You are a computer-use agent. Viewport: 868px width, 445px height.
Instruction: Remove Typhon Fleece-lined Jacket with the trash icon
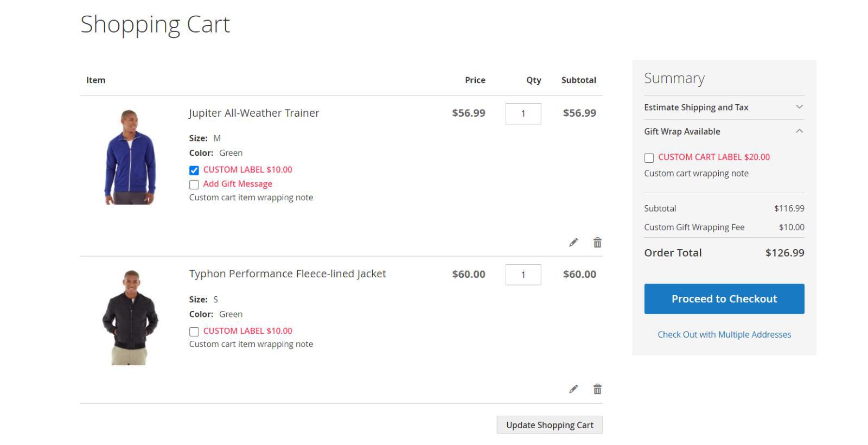click(597, 389)
